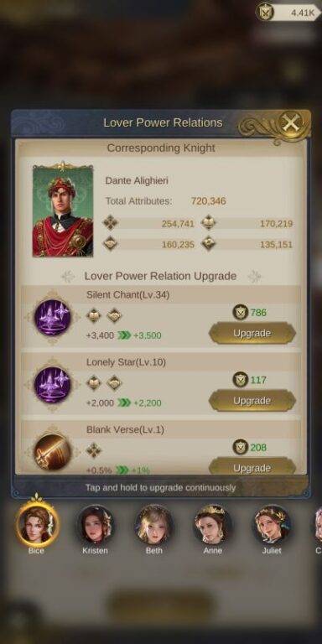Tap the 117 cost token icon
Image resolution: width=322 pixels, height=644 pixels.
click(241, 380)
